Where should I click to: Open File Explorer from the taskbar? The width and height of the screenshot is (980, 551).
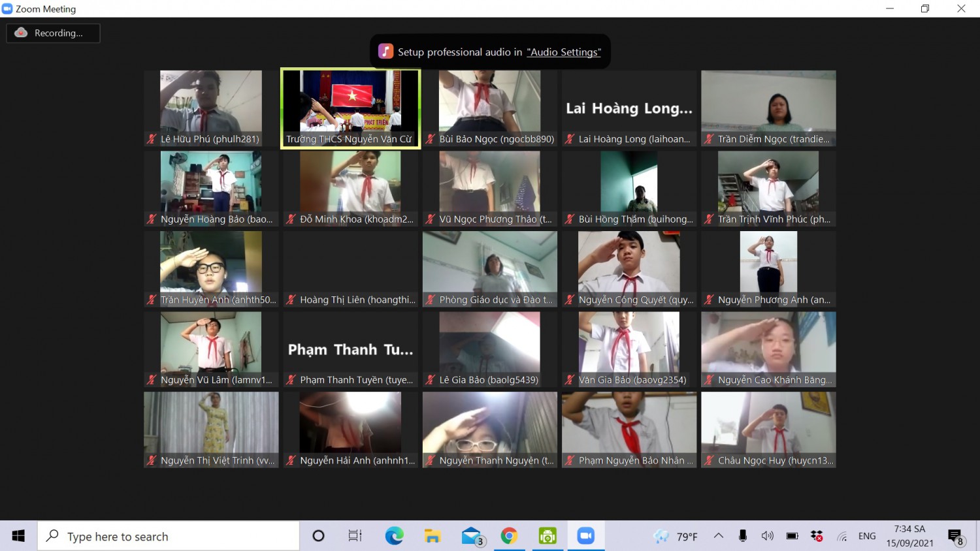pos(433,536)
